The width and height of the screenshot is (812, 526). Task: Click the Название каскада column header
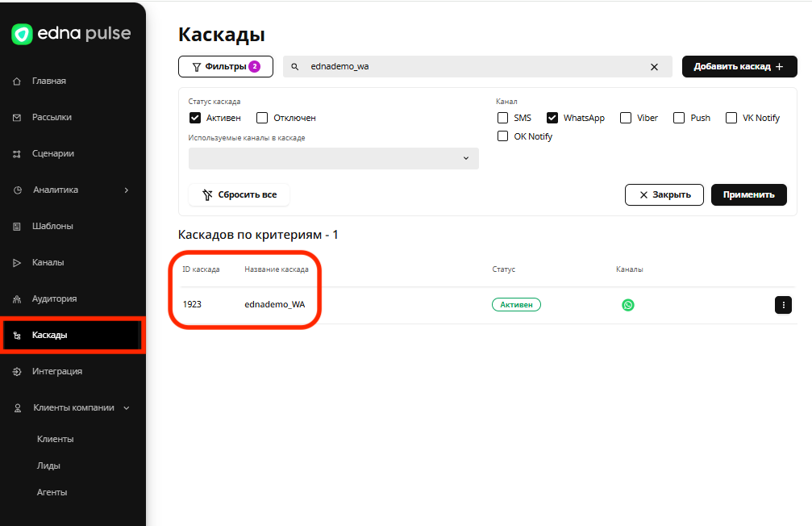tap(277, 269)
